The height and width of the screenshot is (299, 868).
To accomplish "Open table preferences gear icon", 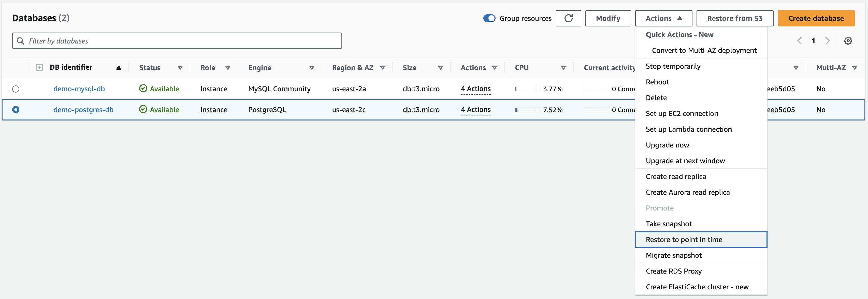I will point(848,41).
